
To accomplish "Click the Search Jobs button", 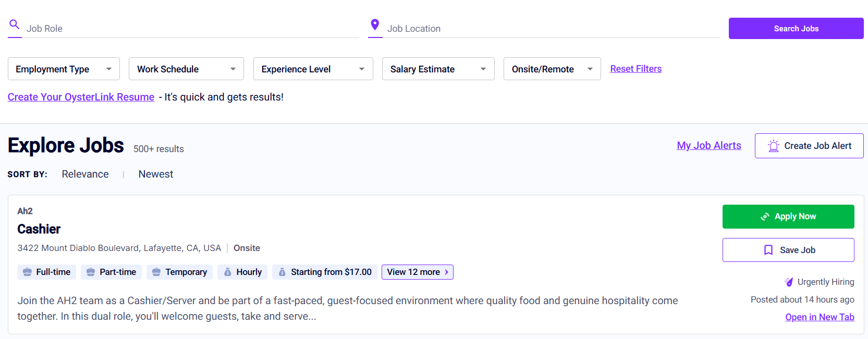I will (x=796, y=29).
